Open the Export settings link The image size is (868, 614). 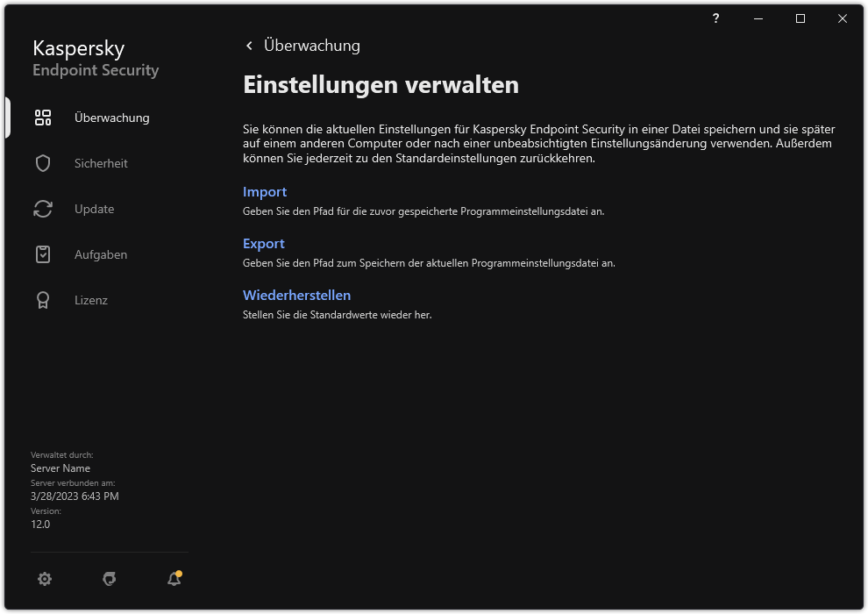(264, 243)
